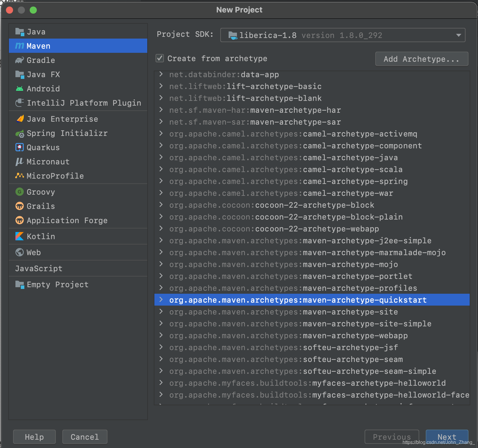This screenshot has width=478, height=448.
Task: Click the Kotlin logo icon
Action: [x=20, y=236]
